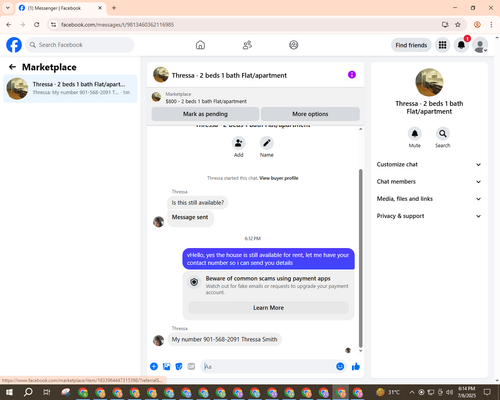The width and height of the screenshot is (500, 400).
Task: Click the message with number 901-568-2091
Action: tap(224, 339)
